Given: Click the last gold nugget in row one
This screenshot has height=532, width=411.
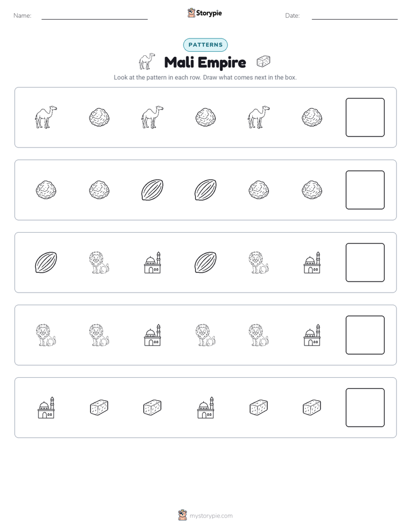Looking at the screenshot, I should [x=312, y=117].
